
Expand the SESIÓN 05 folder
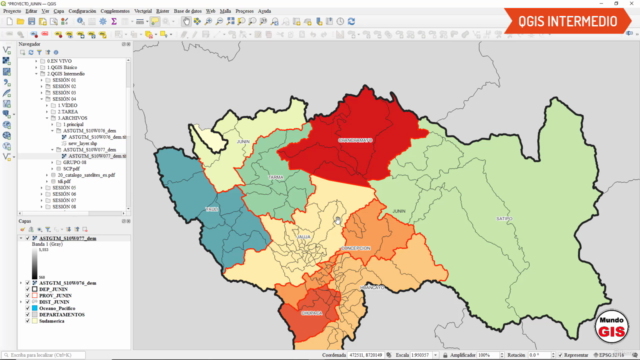pyautogui.click(x=42, y=188)
